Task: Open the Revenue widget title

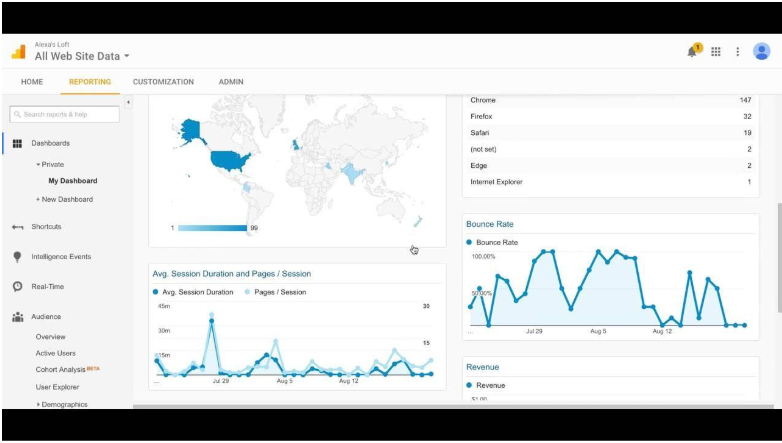Action: tap(482, 367)
